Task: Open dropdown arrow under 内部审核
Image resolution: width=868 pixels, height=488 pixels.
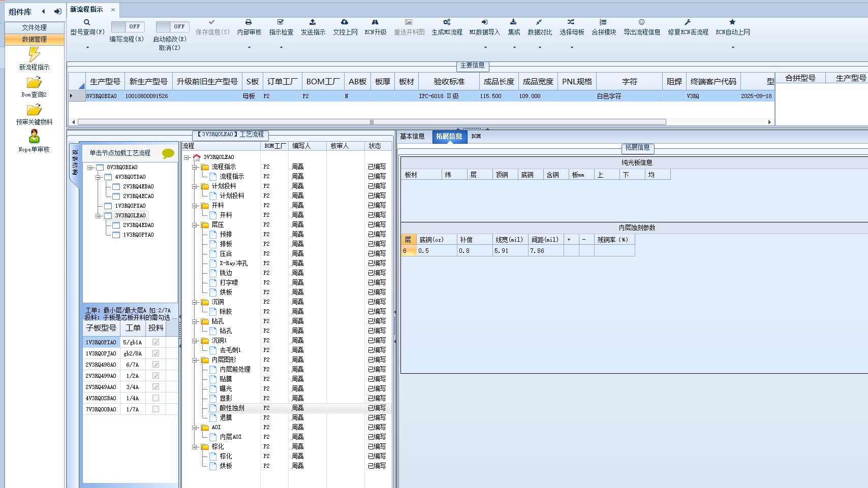Action: 249,48
